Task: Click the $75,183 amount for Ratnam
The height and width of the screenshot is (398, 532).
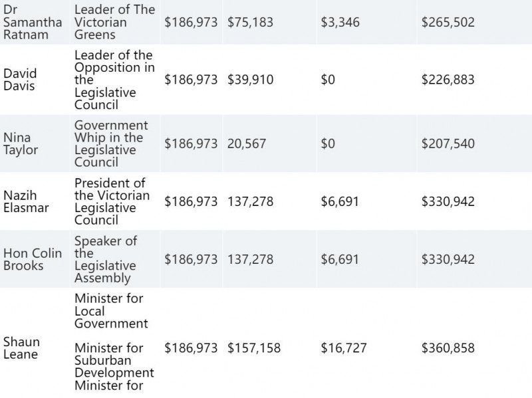Action: 250,23
